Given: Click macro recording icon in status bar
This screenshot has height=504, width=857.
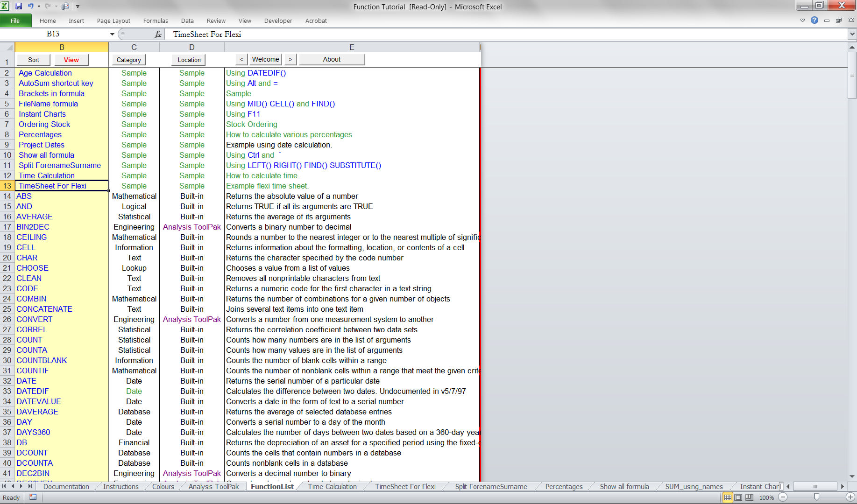Looking at the screenshot, I should 33,497.
